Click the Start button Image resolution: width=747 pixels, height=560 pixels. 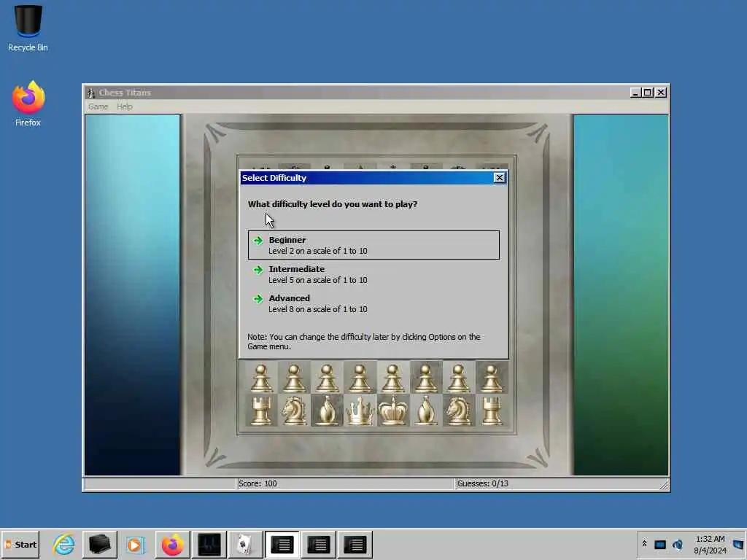click(20, 544)
